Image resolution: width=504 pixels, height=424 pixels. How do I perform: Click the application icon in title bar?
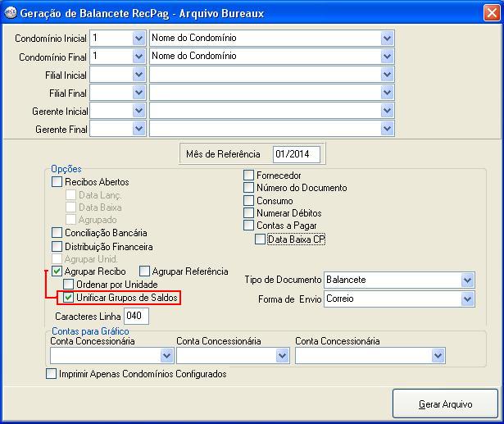[x=10, y=13]
